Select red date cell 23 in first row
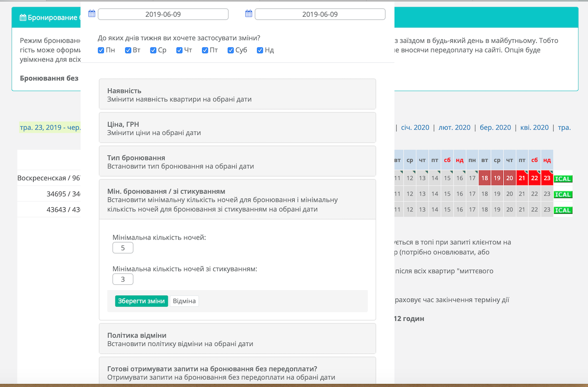 coord(547,178)
